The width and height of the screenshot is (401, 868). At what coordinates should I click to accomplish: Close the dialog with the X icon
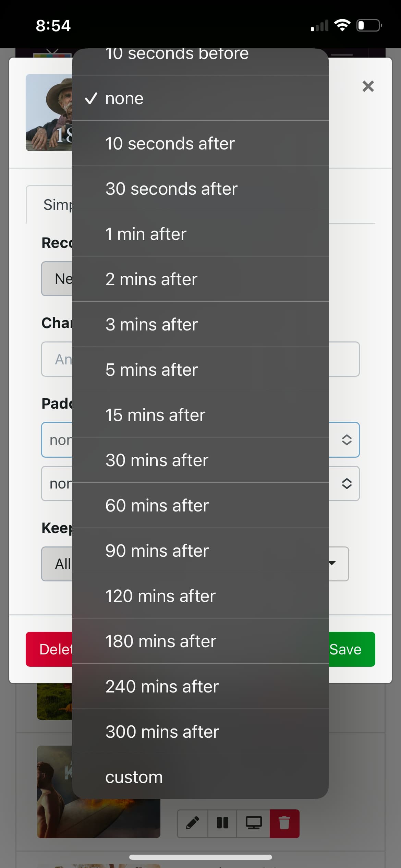click(x=368, y=86)
